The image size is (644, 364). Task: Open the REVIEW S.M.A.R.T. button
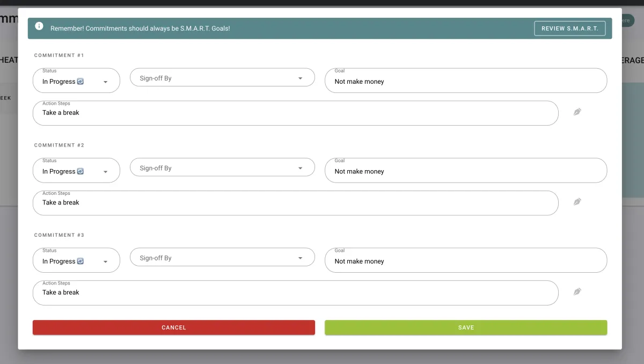pos(570,28)
